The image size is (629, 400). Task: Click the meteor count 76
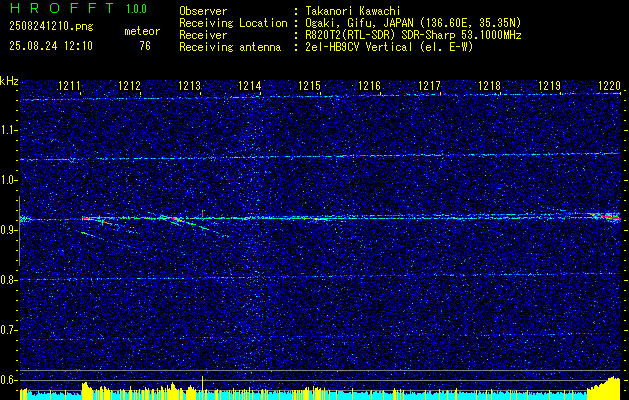click(x=145, y=46)
